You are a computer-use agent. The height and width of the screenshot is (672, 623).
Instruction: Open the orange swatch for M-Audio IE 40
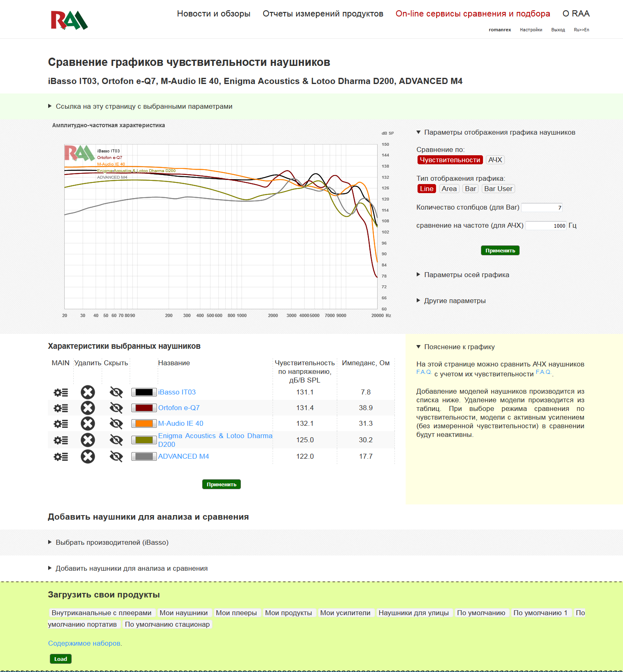click(x=144, y=423)
